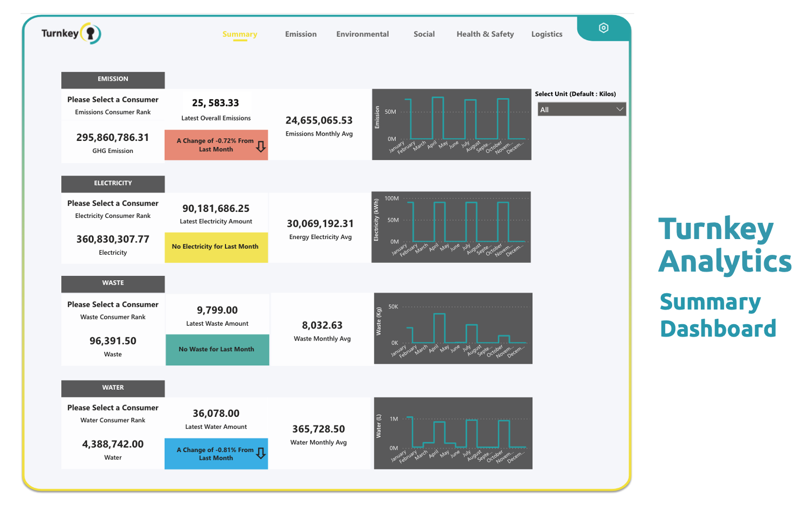The image size is (812, 515).
Task: Select the blue water change -0.81% card
Action: point(216,453)
